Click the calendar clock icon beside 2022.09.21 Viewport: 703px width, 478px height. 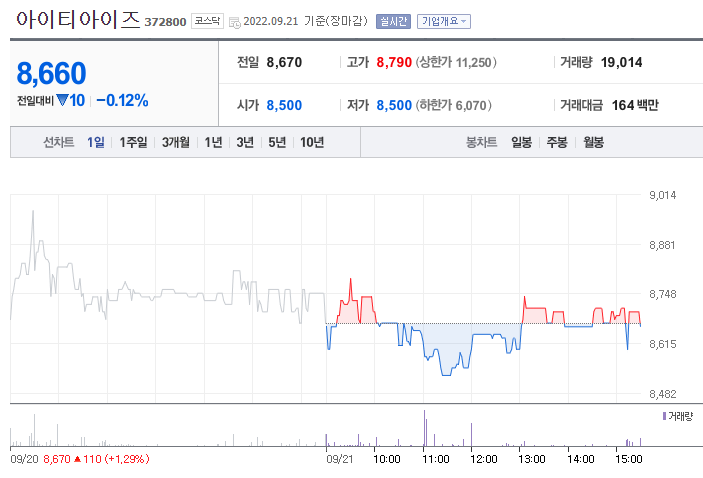[x=234, y=22]
